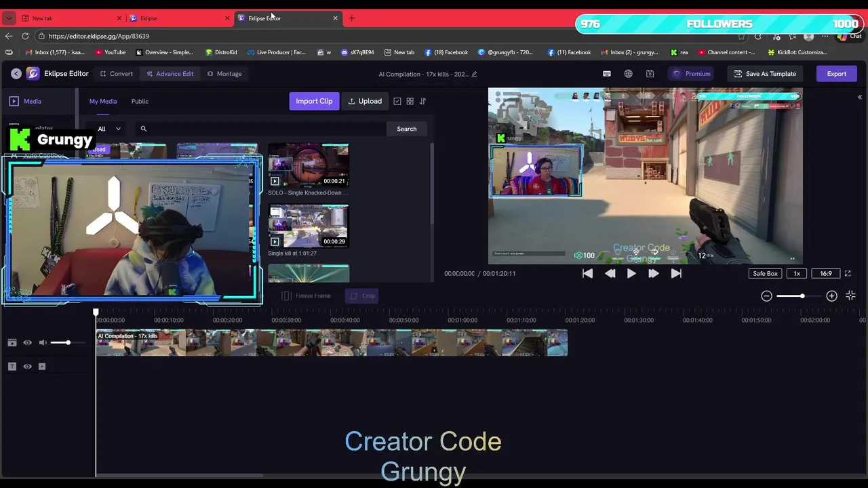This screenshot has height=488, width=868.
Task: Click the Search button in the media panel
Action: [x=407, y=129]
